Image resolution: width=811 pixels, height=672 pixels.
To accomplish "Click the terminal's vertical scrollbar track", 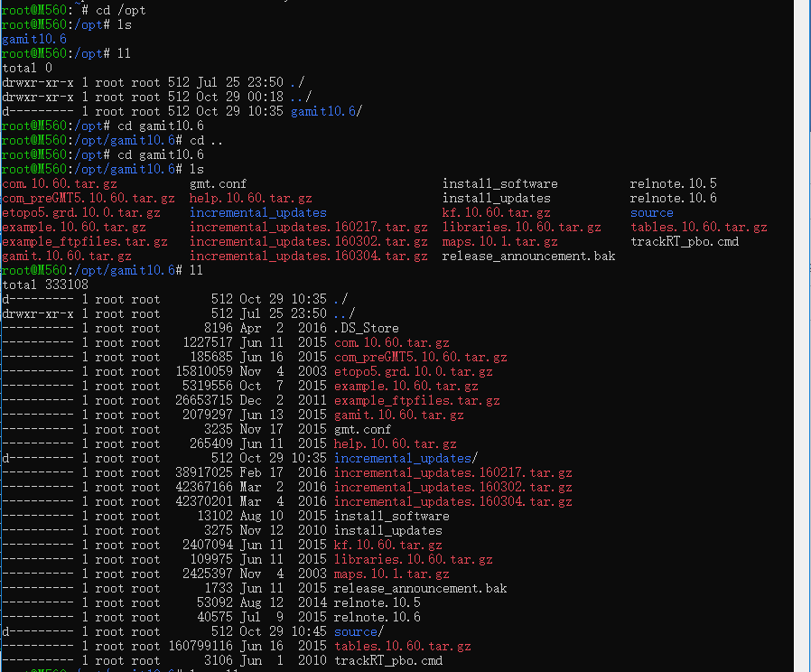I will tap(801, 361).
